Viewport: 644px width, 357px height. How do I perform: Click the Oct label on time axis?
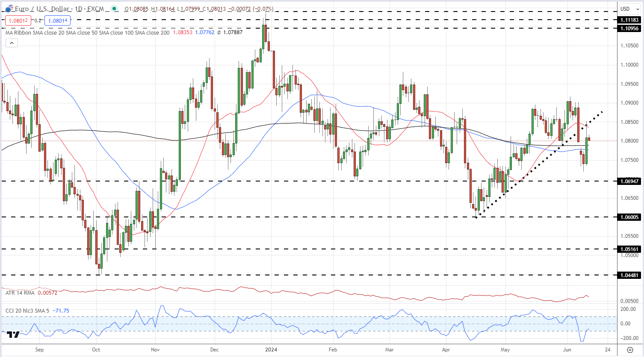[96, 350]
